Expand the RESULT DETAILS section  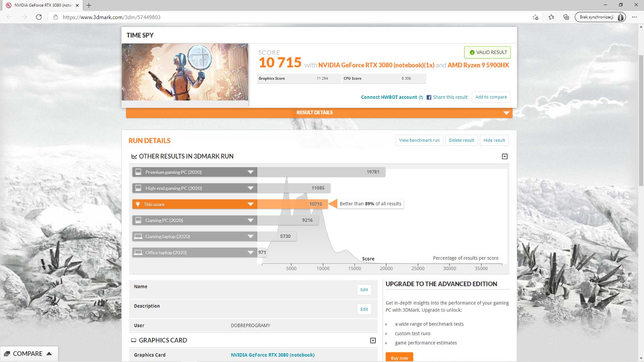(506, 112)
